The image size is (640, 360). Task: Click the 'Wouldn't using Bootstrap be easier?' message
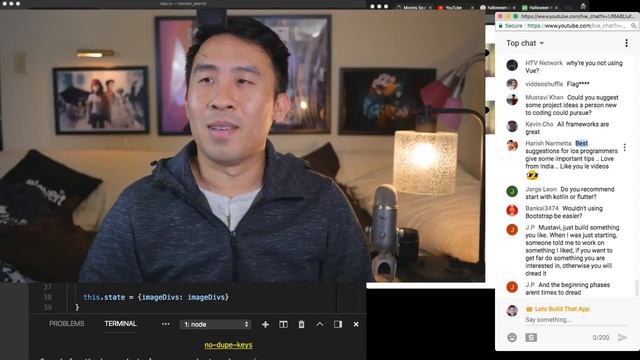tap(564, 212)
